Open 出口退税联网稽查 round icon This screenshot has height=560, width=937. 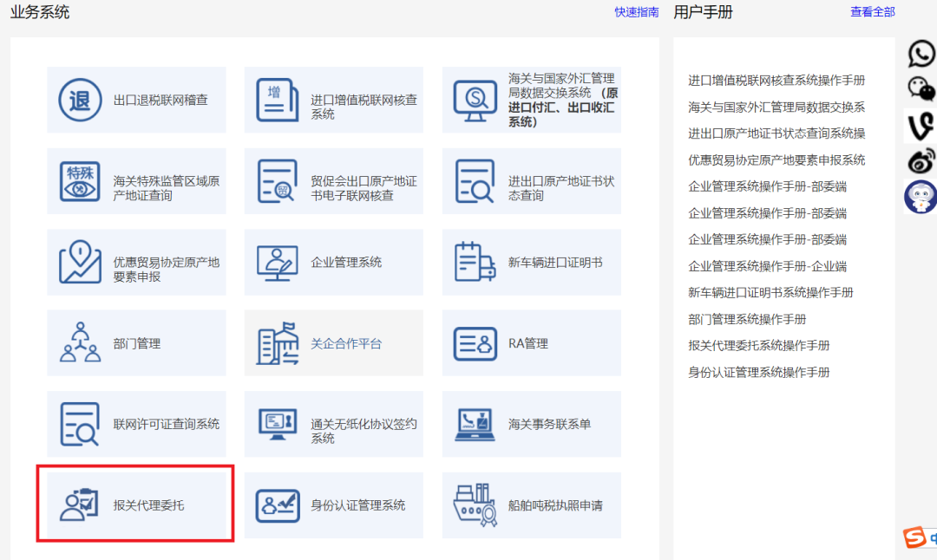tap(80, 100)
